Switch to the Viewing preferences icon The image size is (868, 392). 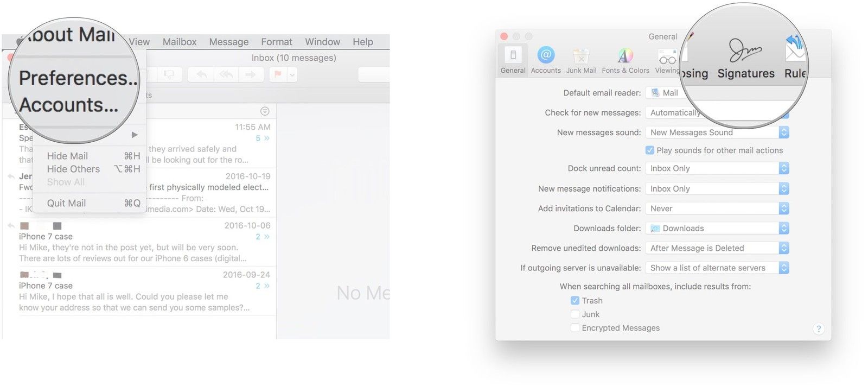point(667,60)
